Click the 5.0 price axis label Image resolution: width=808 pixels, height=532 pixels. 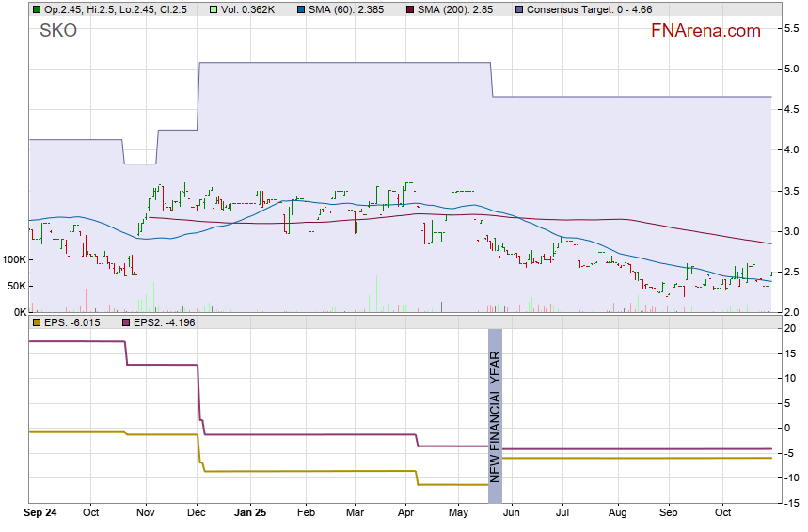792,69
